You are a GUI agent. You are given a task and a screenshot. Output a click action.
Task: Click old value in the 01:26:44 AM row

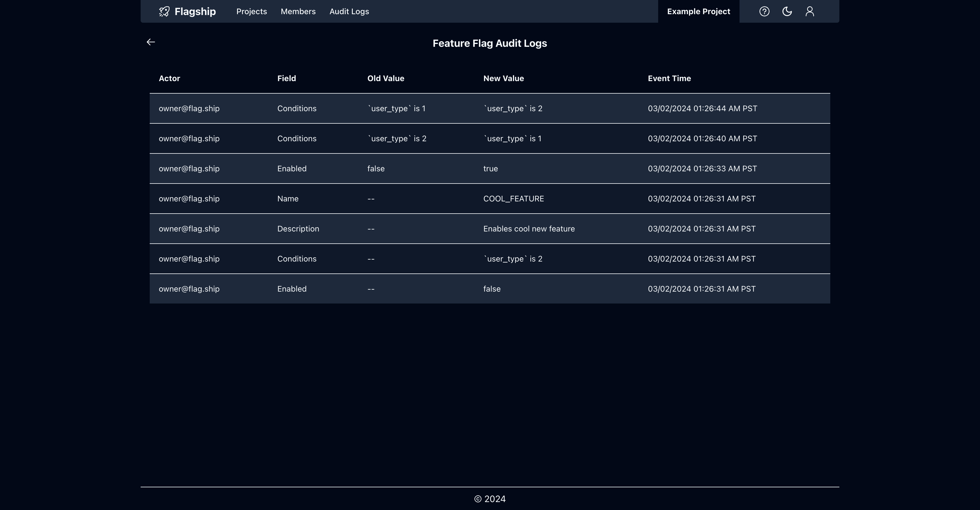[x=396, y=108]
